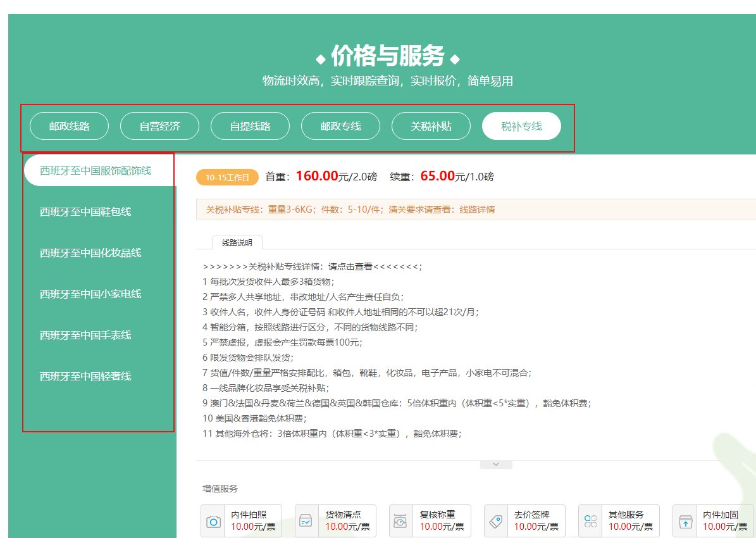Select 西班牙至中国鞋包线 in the sidebar
Viewport: 756px width, 538px height.
(x=85, y=212)
